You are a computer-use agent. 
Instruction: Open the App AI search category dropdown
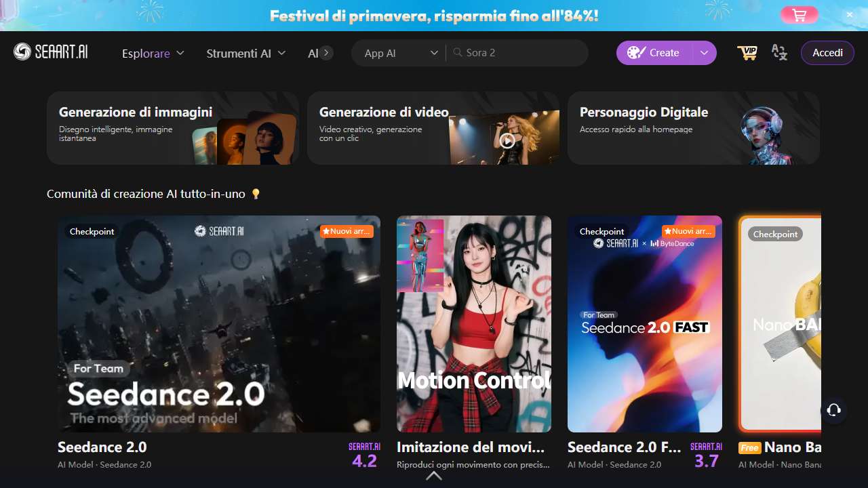[401, 53]
